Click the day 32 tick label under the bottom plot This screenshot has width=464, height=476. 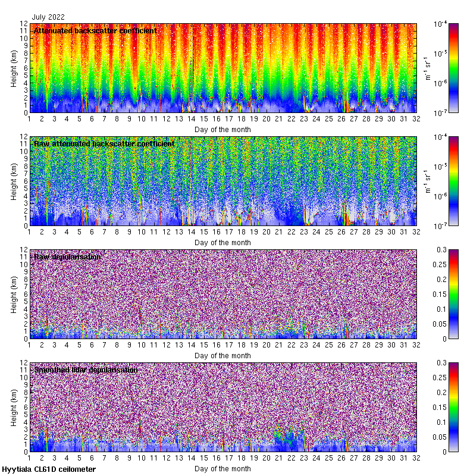pyautogui.click(x=416, y=459)
